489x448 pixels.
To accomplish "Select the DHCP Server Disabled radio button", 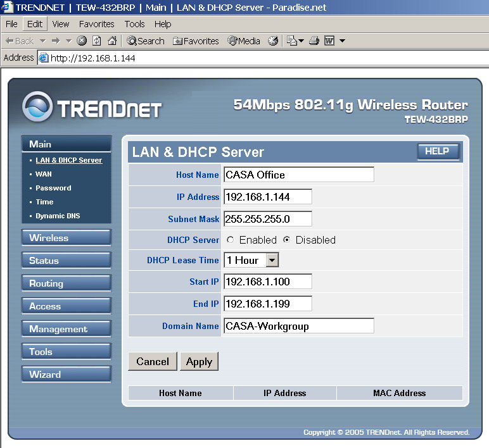I will coord(286,240).
